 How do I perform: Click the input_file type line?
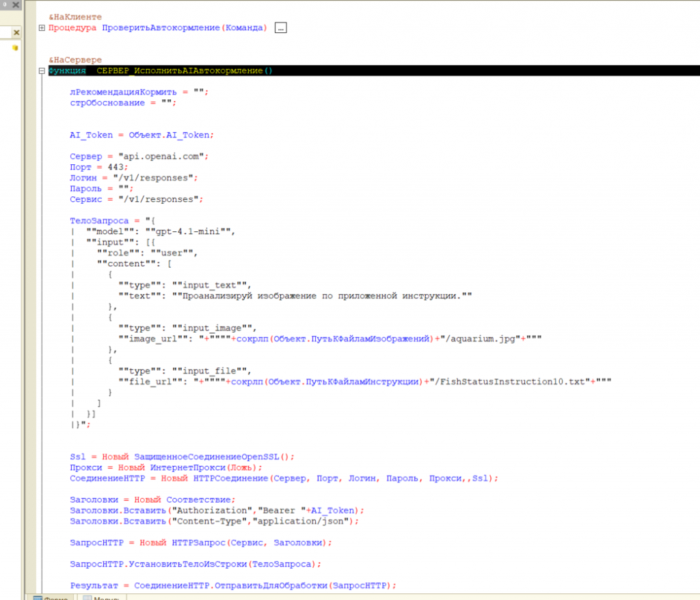[185, 371]
